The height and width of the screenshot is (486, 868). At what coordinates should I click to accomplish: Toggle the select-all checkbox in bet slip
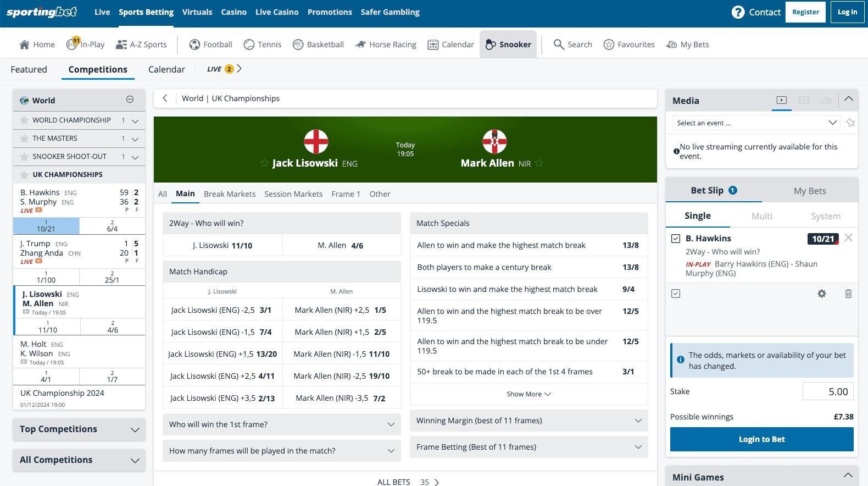[x=676, y=294]
